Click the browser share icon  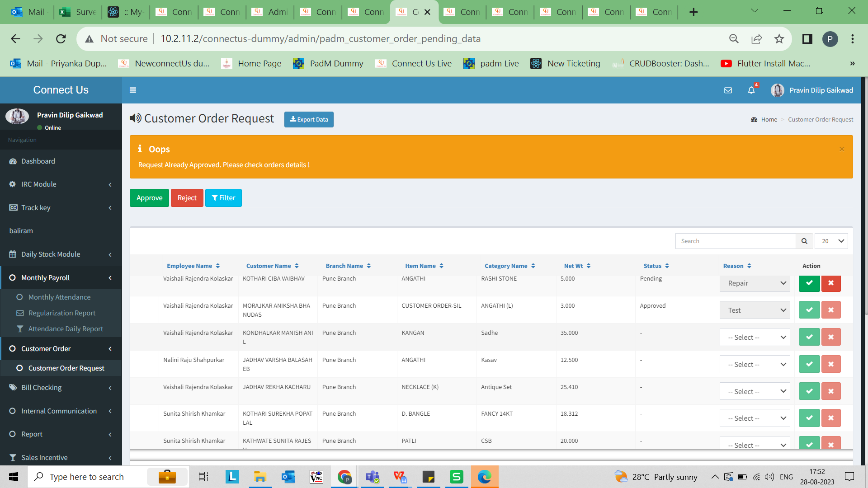[x=756, y=39]
